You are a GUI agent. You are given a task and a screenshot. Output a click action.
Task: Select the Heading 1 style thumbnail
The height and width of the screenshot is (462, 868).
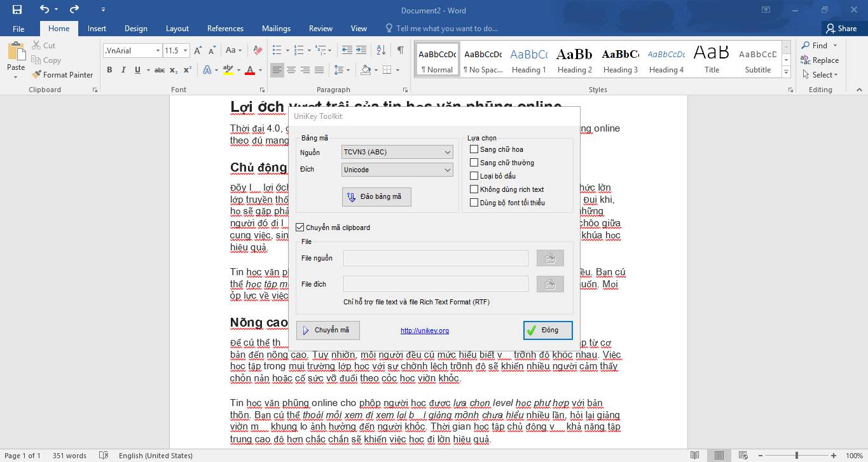coord(529,60)
